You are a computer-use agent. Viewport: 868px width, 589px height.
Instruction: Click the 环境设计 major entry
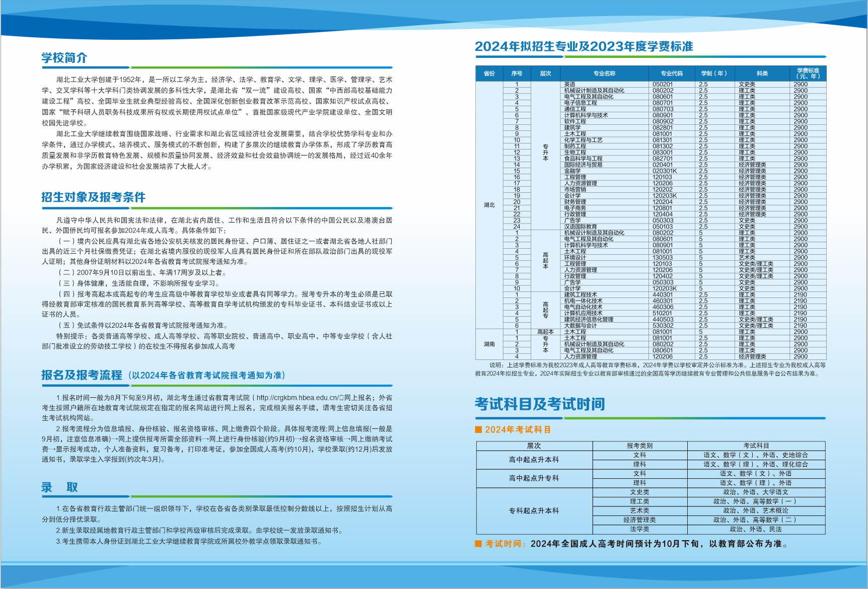click(x=575, y=258)
